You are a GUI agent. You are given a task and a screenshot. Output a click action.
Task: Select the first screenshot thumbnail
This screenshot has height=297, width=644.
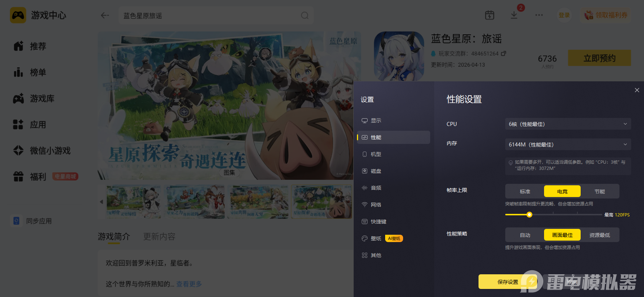click(x=134, y=202)
